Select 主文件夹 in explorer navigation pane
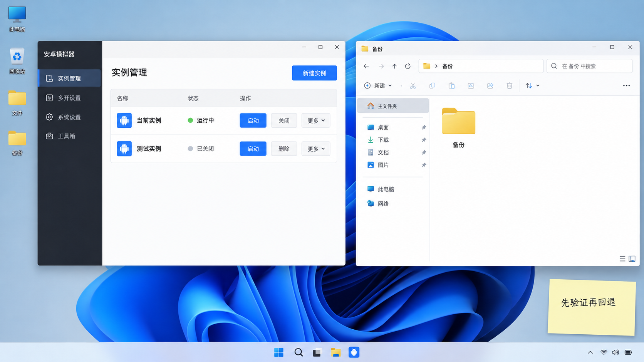 (x=393, y=106)
